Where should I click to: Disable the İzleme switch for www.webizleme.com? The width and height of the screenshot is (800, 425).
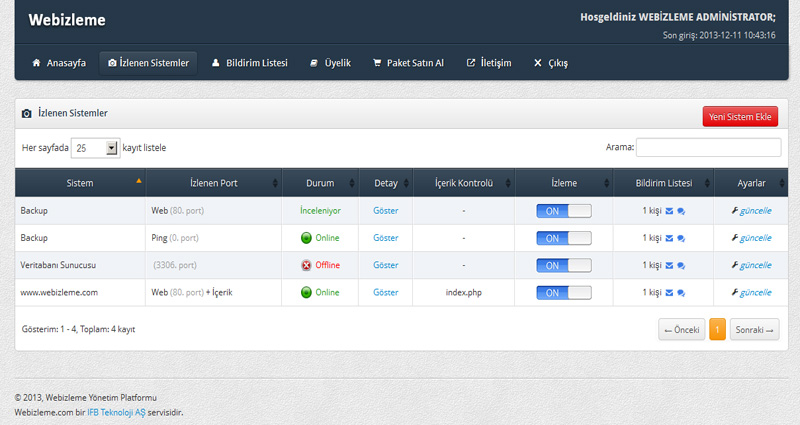pyautogui.click(x=563, y=293)
